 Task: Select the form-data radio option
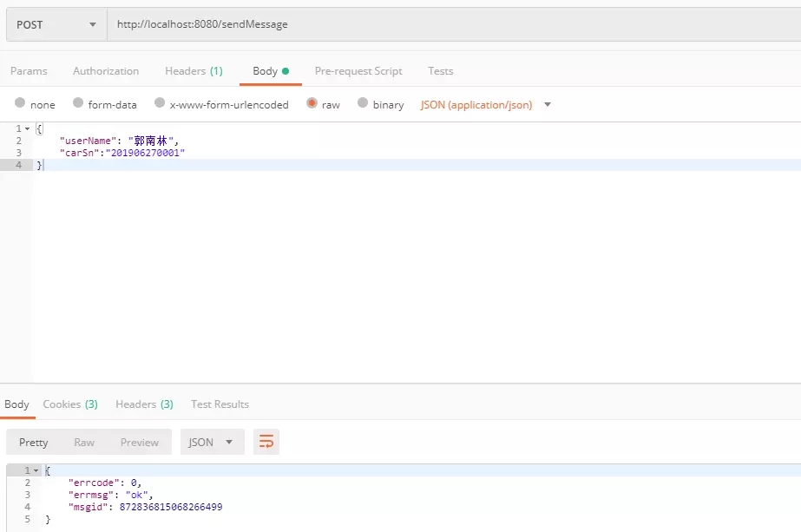point(77,102)
